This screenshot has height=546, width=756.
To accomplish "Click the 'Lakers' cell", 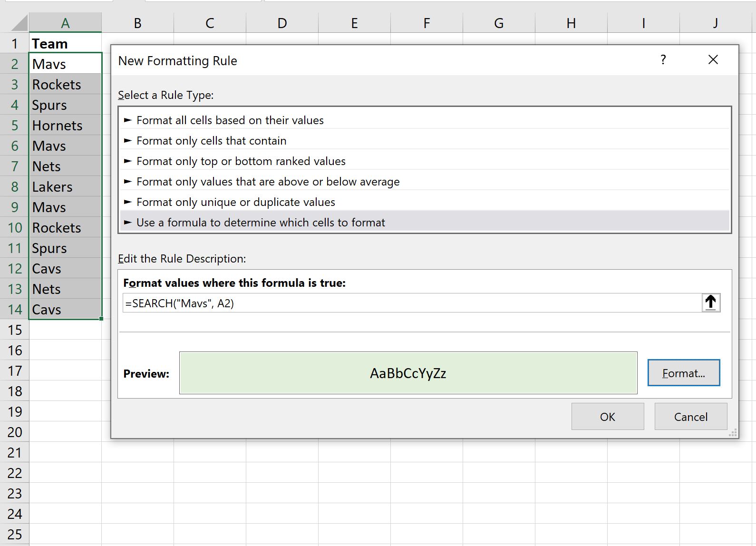I will (65, 186).
